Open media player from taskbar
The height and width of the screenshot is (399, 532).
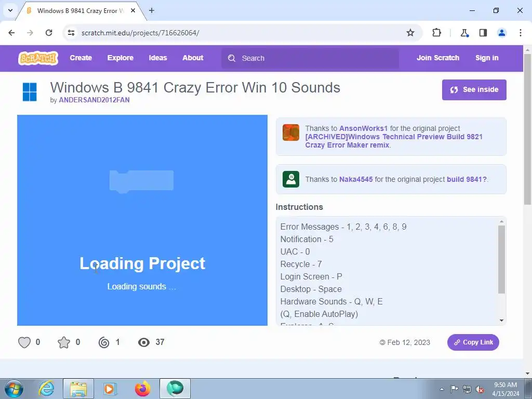tap(110, 389)
